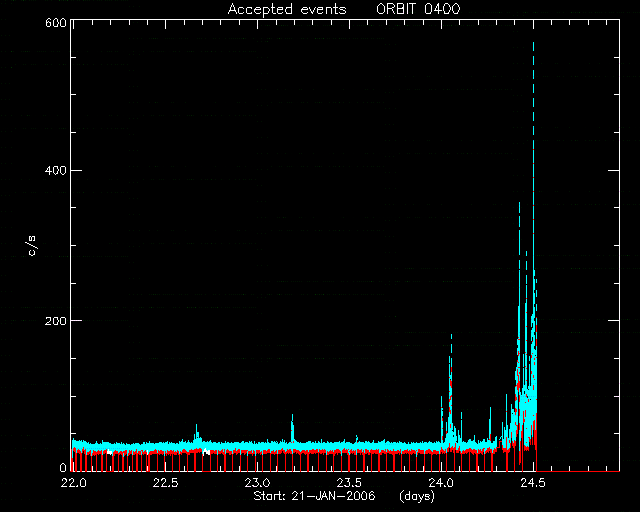Click the 23.5 x-axis tick label
The width and height of the screenshot is (640, 512).
349,483
